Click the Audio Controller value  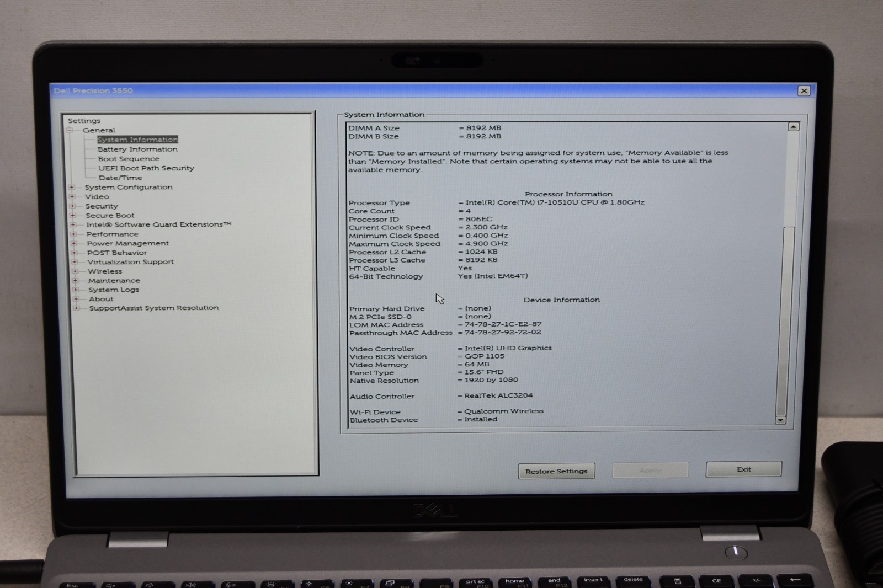498,395
